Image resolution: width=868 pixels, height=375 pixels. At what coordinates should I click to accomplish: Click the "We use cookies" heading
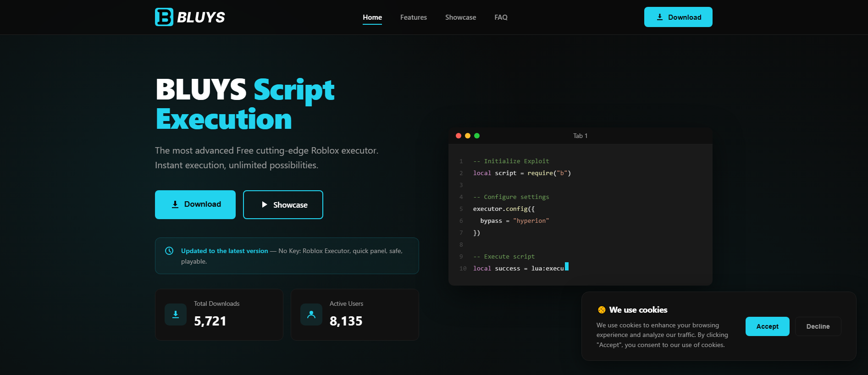coord(638,310)
